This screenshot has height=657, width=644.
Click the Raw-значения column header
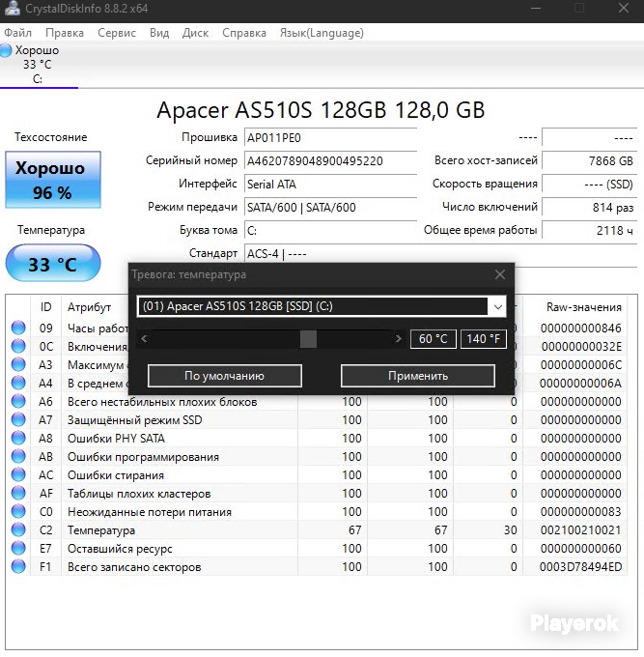coord(584,307)
